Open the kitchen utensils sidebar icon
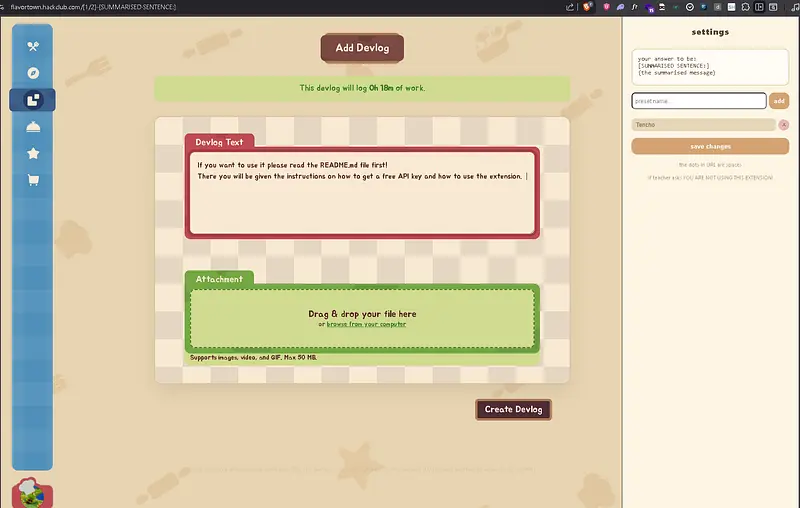 click(x=33, y=46)
